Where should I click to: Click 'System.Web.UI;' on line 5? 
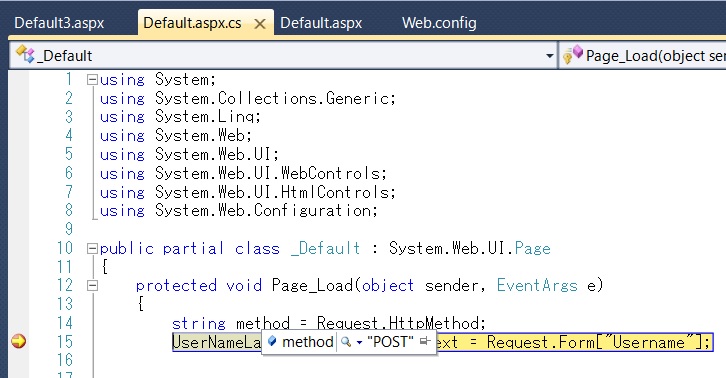tap(217, 154)
